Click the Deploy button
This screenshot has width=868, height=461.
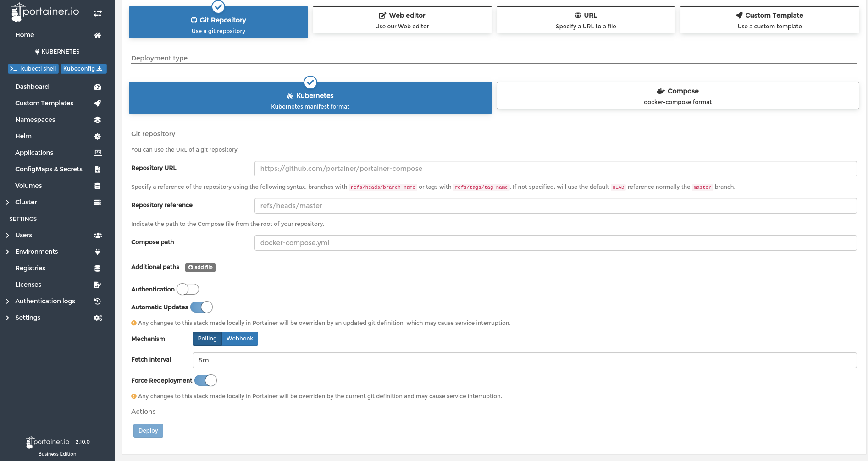tap(148, 431)
